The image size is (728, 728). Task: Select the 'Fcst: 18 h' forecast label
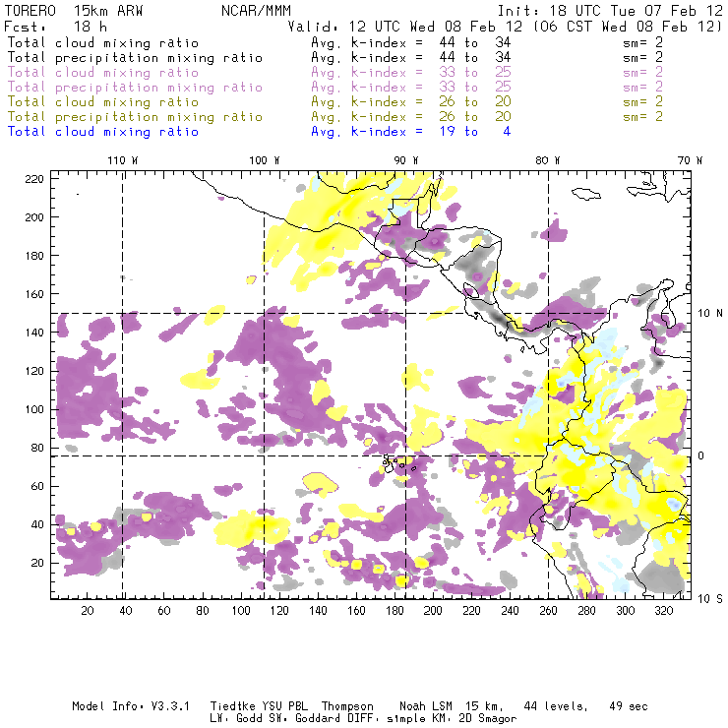coord(55,27)
